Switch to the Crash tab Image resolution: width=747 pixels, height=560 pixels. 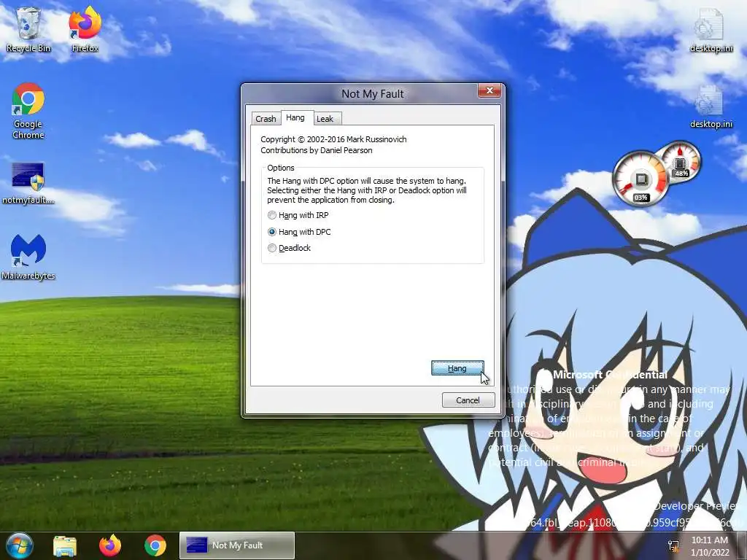[266, 119]
